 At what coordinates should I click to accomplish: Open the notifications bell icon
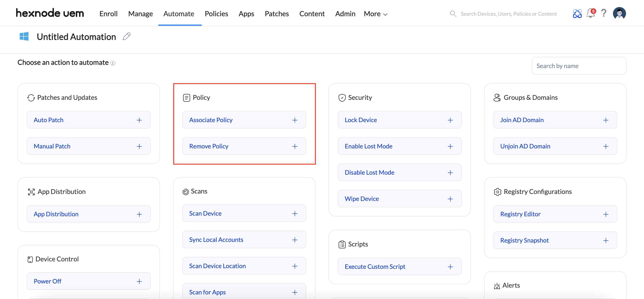591,13
